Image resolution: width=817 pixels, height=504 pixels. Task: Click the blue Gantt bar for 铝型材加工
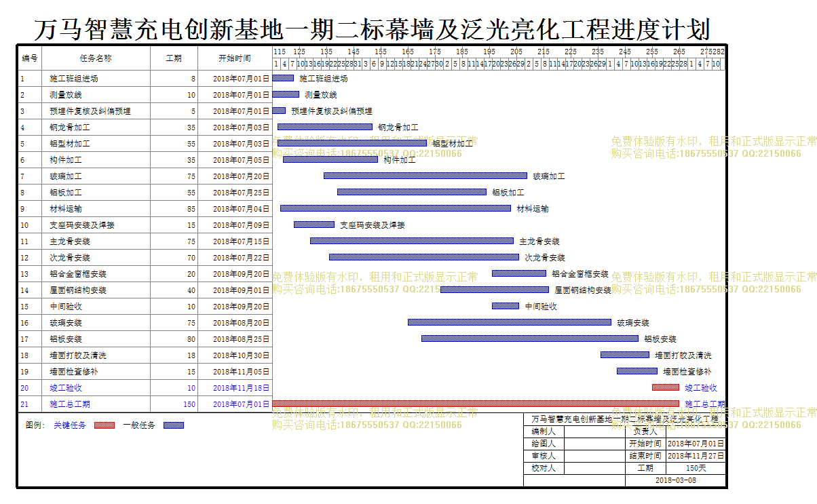click(x=352, y=143)
